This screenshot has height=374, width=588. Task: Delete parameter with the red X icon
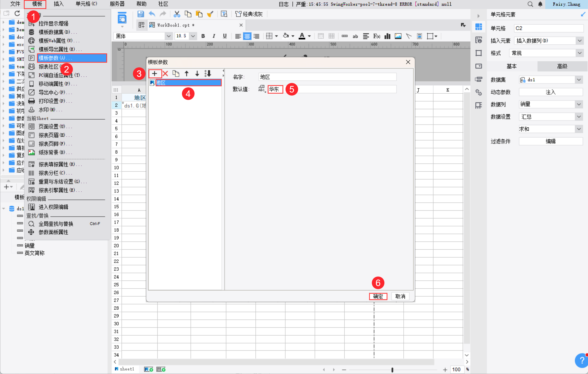click(165, 73)
